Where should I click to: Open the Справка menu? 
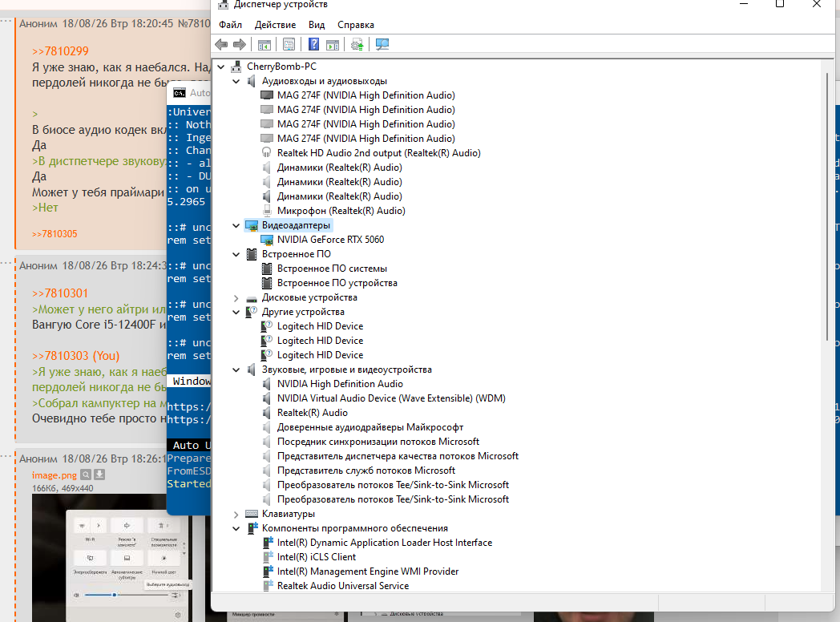(x=356, y=25)
